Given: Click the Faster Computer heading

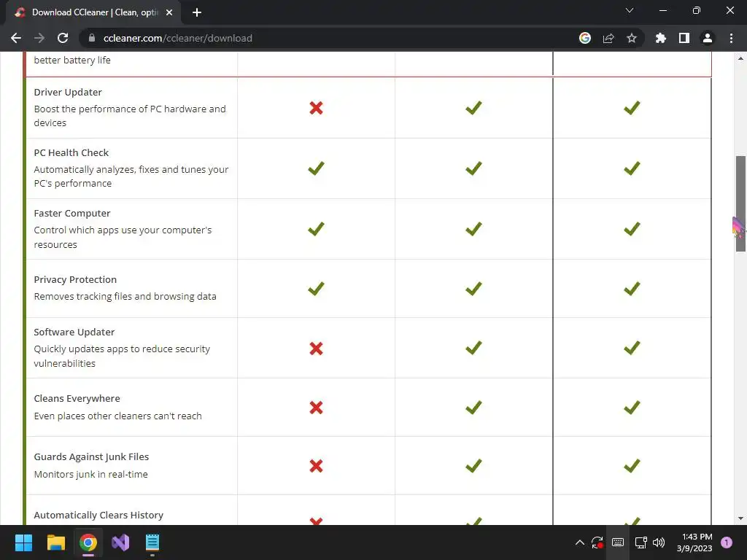Looking at the screenshot, I should click(72, 214).
